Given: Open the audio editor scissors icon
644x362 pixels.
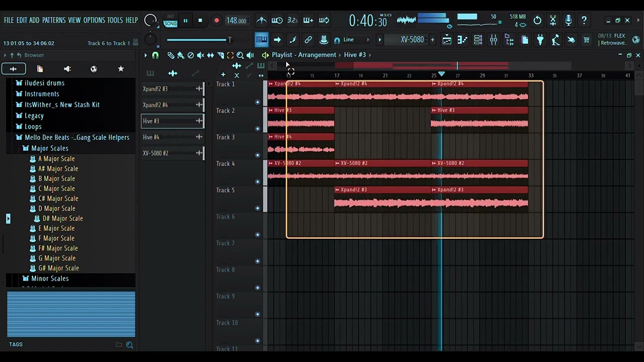Looking at the screenshot, I should point(553,21).
